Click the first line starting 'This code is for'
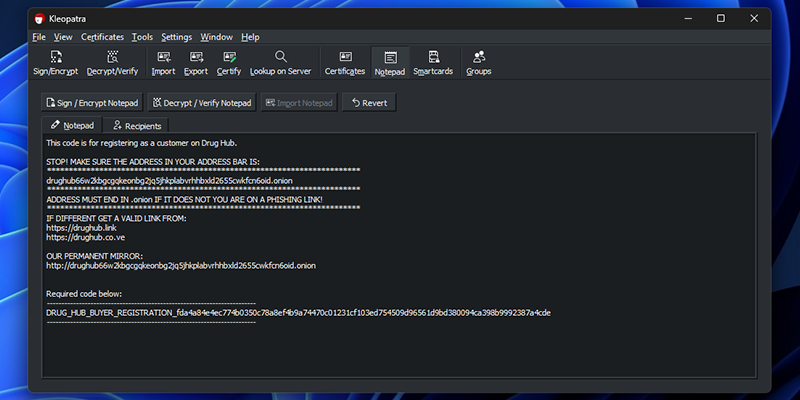This screenshot has width=800, height=400. point(141,143)
